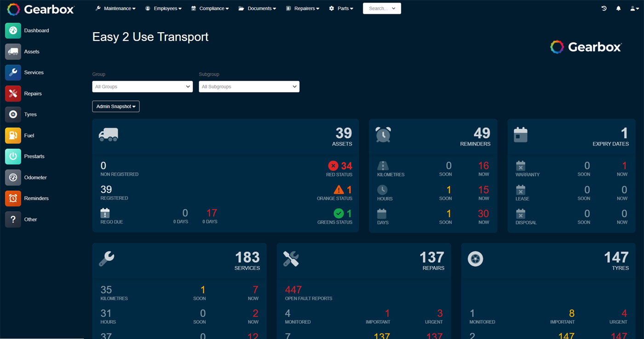
Task: Open the Compliance menu
Action: coord(210,8)
